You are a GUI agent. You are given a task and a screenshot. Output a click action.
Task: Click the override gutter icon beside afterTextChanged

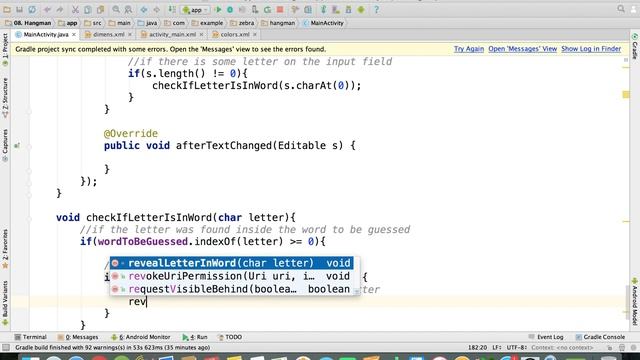point(17,146)
